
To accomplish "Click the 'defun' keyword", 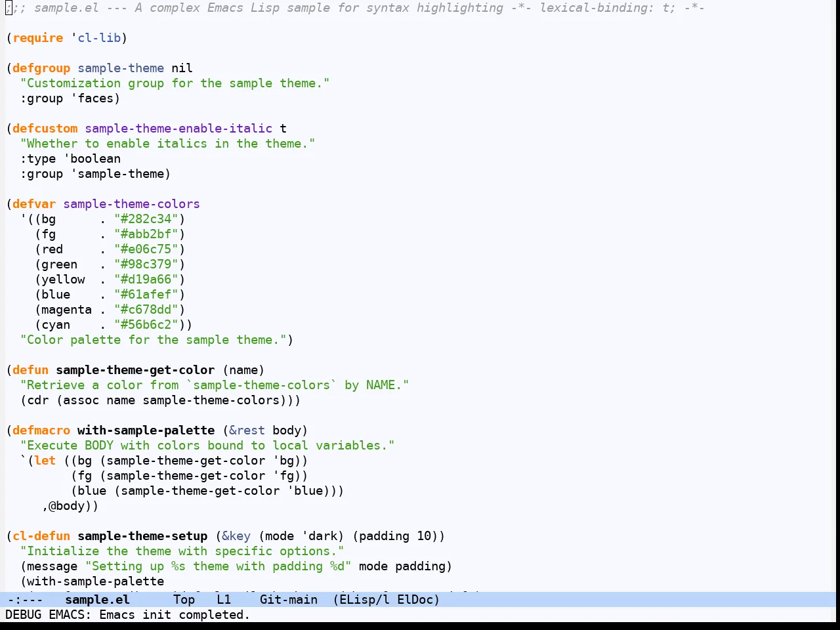I will [30, 370].
